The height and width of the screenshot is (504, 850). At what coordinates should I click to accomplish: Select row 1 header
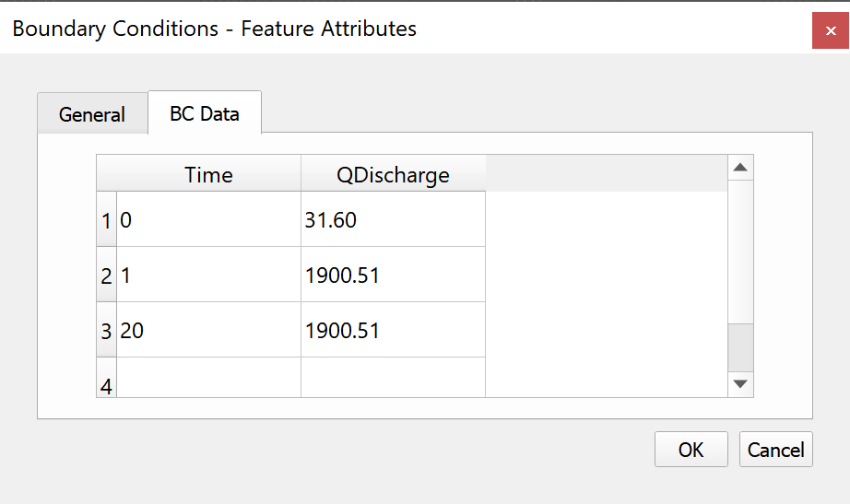[x=106, y=220]
